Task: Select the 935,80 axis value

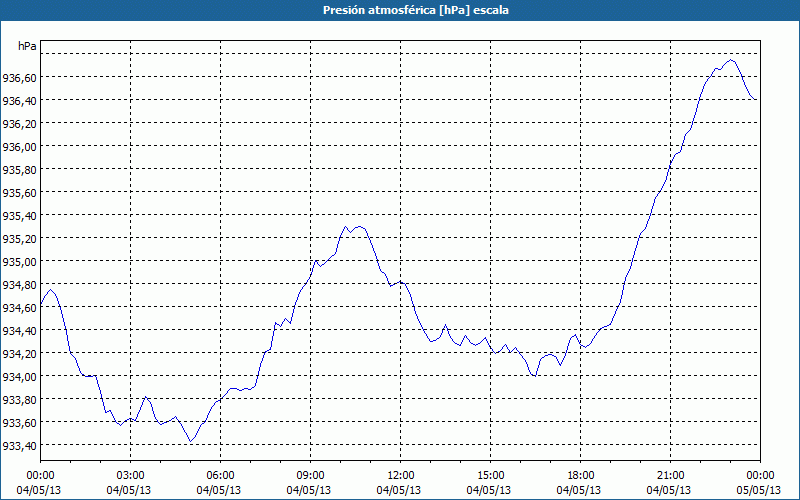Action: click(19, 169)
